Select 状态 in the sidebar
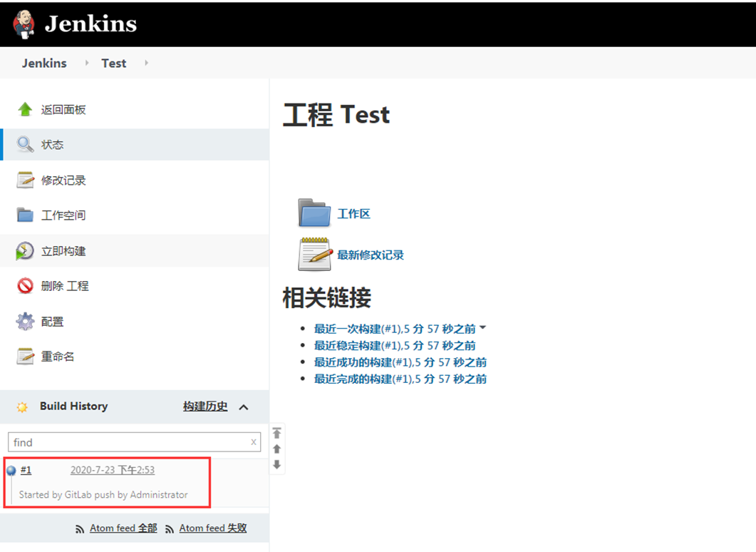Screen dimensions: 756x552 [52, 144]
